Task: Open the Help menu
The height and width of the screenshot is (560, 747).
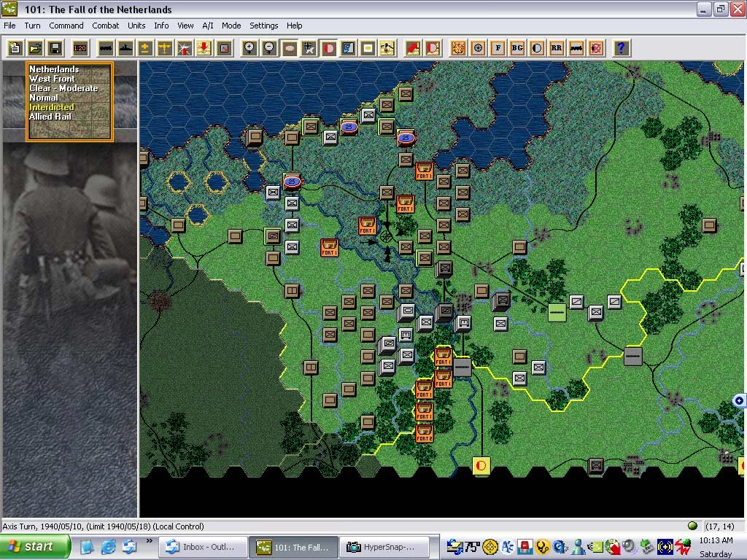Action: click(x=295, y=26)
